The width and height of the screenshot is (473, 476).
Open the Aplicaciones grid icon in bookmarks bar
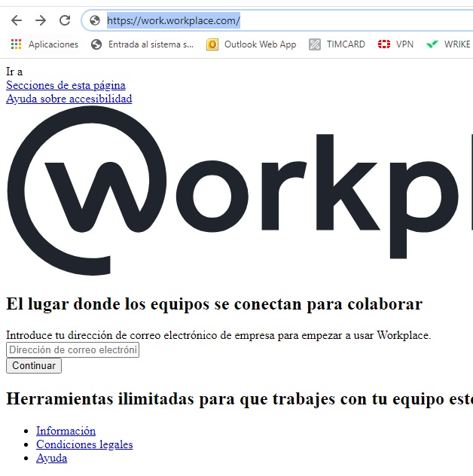tap(16, 44)
